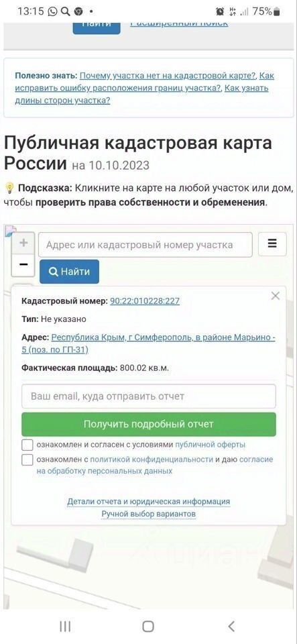The height and width of the screenshot is (644, 297).
Task: Close the cadastral info popup
Action: [x=276, y=296]
